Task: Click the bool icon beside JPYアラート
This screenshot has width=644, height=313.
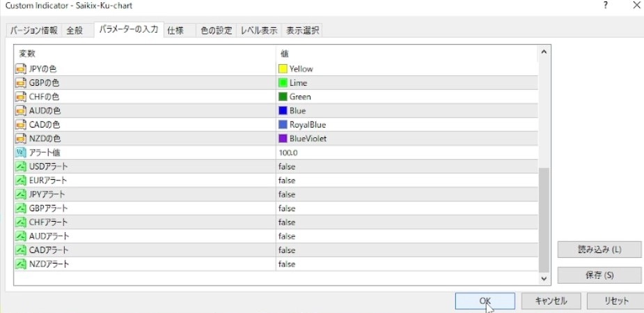Action: click(x=21, y=194)
